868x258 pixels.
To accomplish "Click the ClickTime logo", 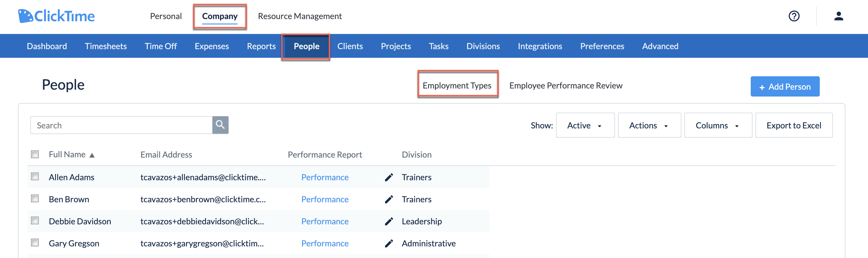I will tap(56, 16).
